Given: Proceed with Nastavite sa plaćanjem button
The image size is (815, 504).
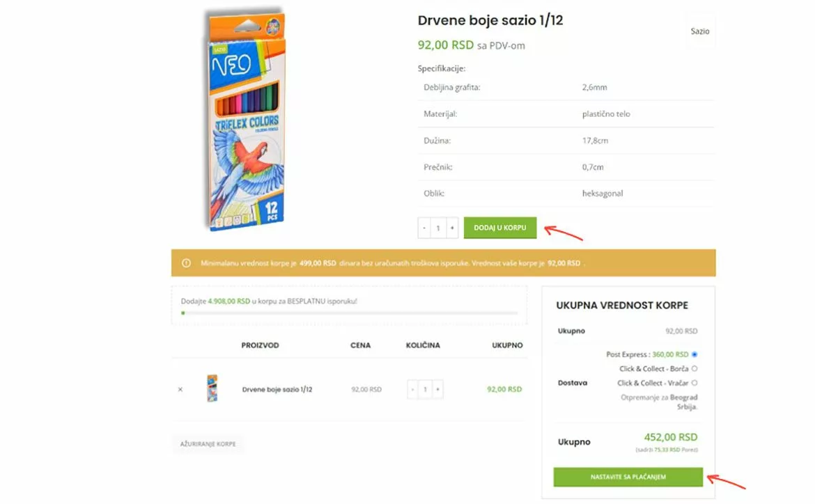Looking at the screenshot, I should [x=628, y=477].
